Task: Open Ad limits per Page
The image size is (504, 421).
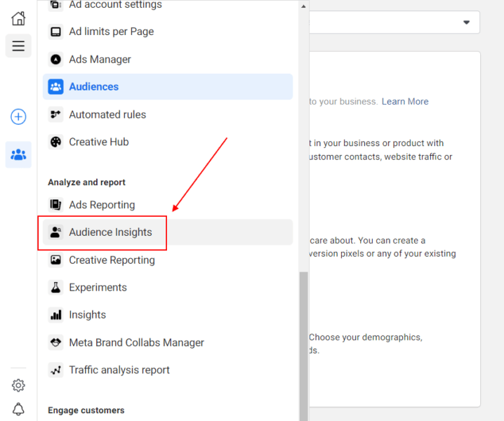Action: click(168, 32)
